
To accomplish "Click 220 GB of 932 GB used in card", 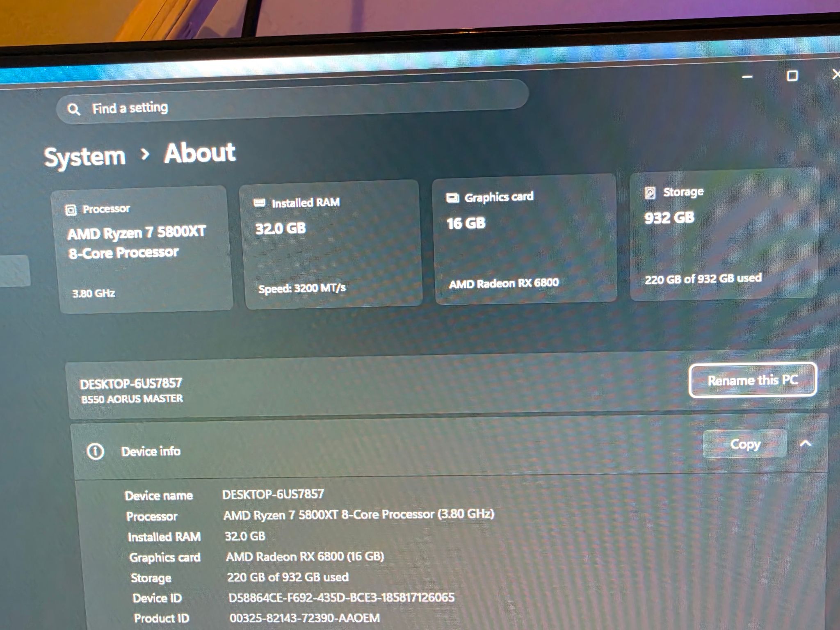I will 703,279.
